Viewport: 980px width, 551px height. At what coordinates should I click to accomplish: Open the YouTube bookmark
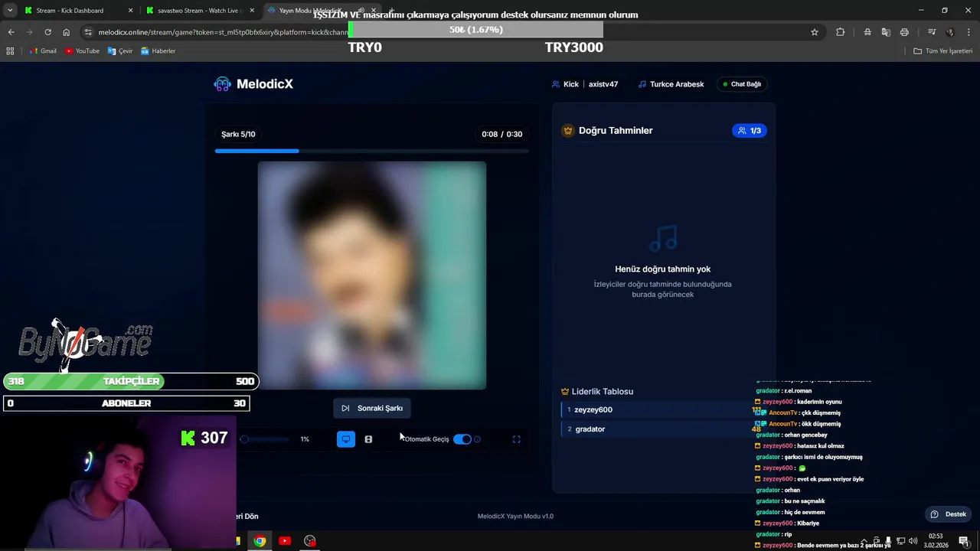coord(82,51)
